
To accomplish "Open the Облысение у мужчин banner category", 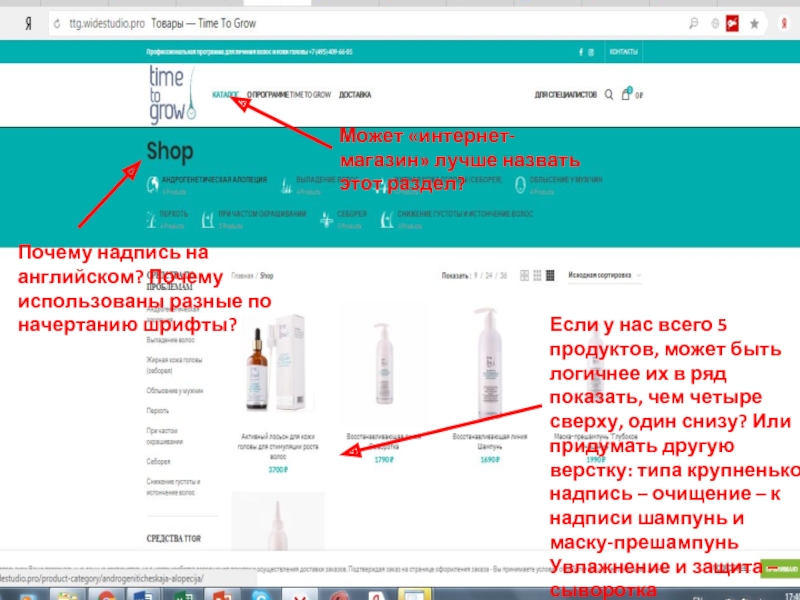I will (566, 180).
